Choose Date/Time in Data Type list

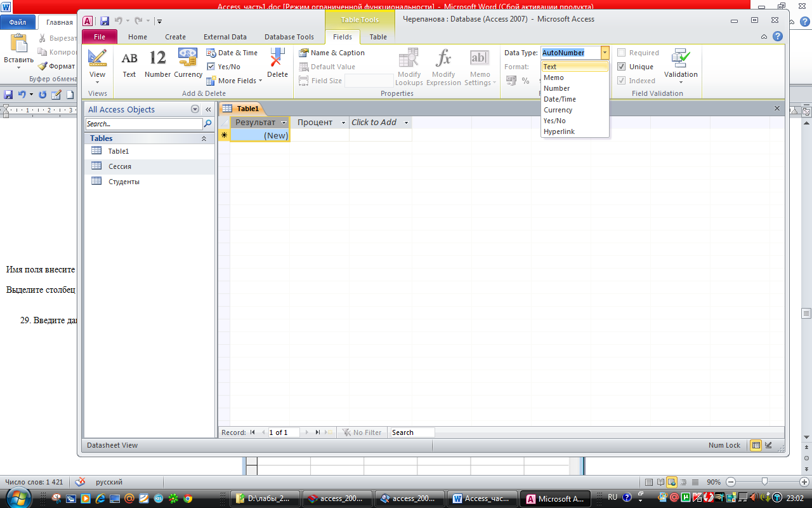(x=575, y=99)
